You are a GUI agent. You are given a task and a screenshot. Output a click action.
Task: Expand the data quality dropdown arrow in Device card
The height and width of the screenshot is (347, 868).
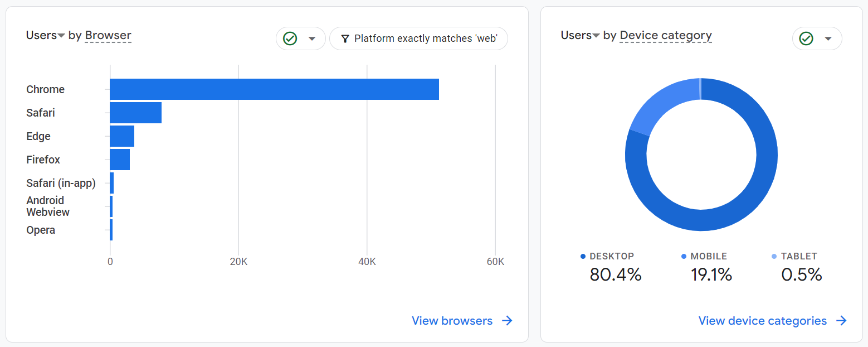(828, 38)
